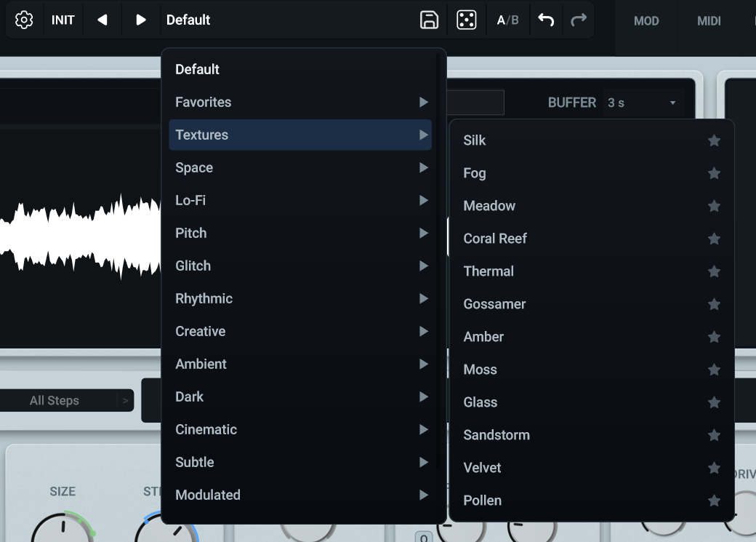Favorite the Coral Reef preset star
This screenshot has width=756, height=542.
(714, 239)
